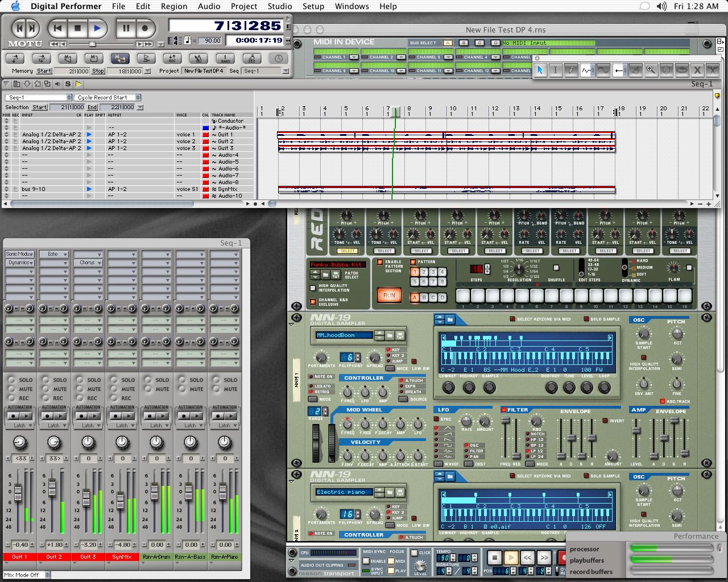Toggle Channel 8&9 Exclusive on Redrum
The height and width of the screenshot is (582, 728).
[313, 301]
